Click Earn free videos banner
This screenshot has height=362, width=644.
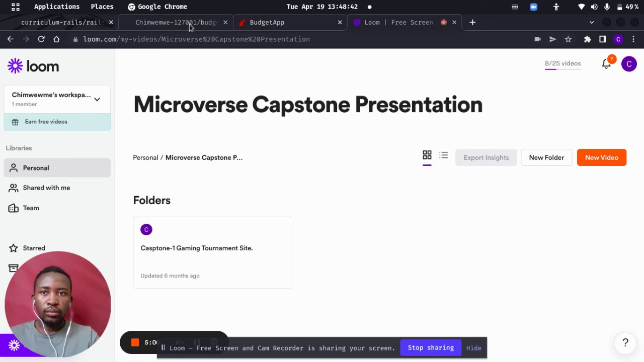tap(57, 122)
